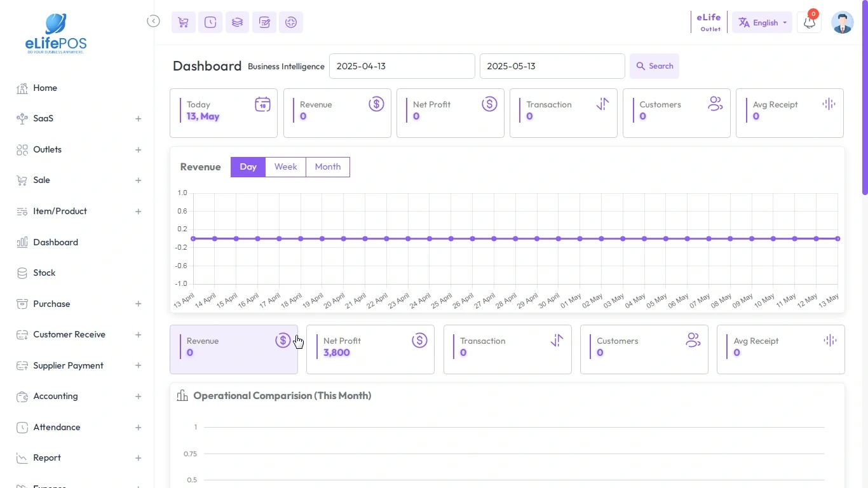Open the English language dropdown
This screenshot has height=488, width=868.
762,22
